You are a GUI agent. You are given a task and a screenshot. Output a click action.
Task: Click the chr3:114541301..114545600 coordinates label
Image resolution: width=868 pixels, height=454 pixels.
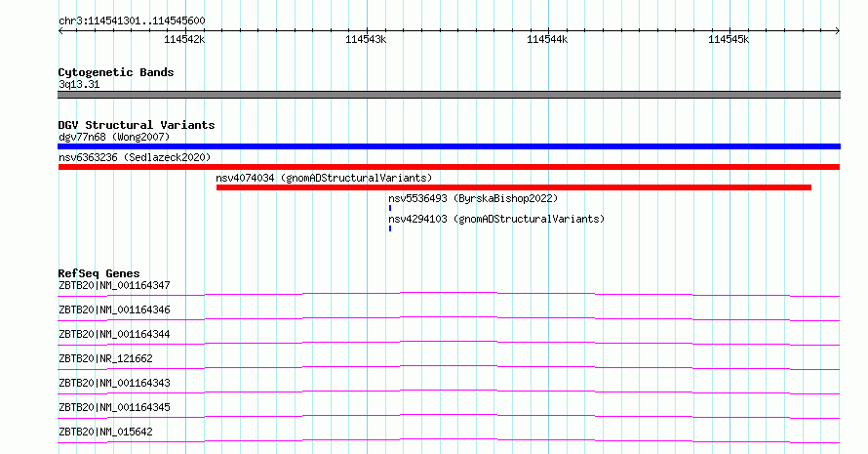(x=132, y=21)
